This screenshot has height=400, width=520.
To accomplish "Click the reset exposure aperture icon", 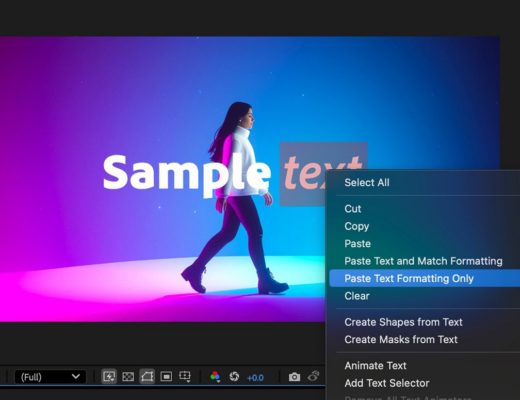I will (x=234, y=377).
